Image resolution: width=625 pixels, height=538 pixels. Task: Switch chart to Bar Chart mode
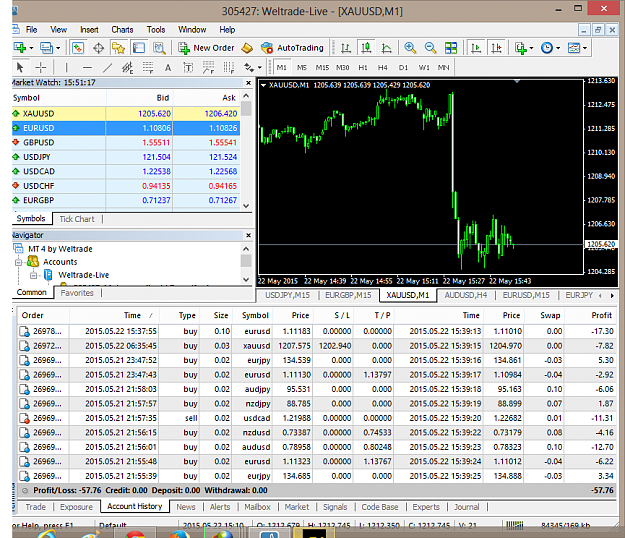(x=346, y=48)
